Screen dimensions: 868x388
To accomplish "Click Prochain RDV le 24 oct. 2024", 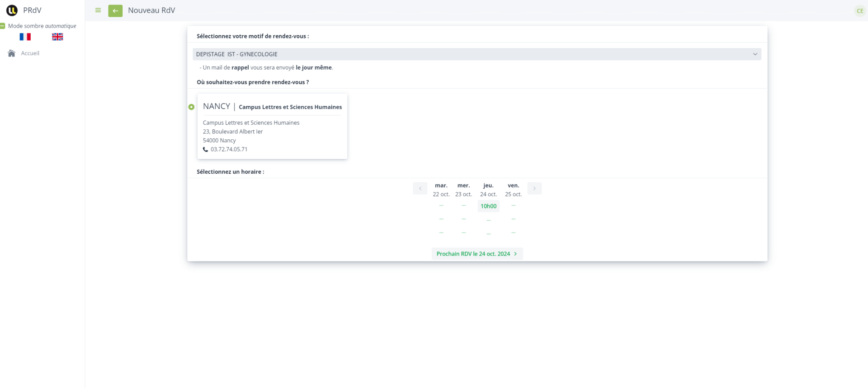I will click(x=477, y=254).
